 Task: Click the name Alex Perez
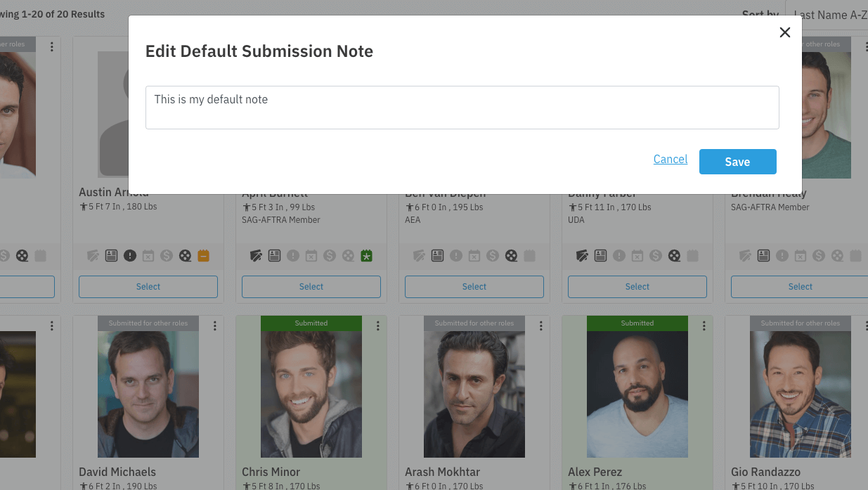[x=595, y=472]
